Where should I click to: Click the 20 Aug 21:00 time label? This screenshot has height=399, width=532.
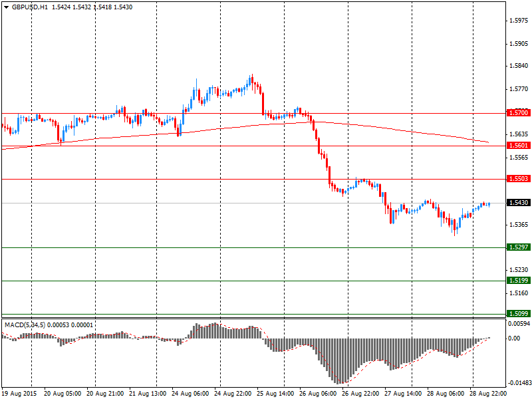[x=105, y=394]
